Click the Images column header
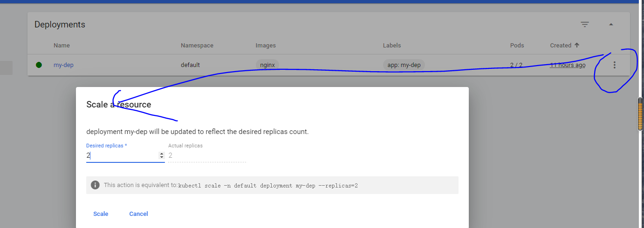The image size is (644, 228). (266, 46)
